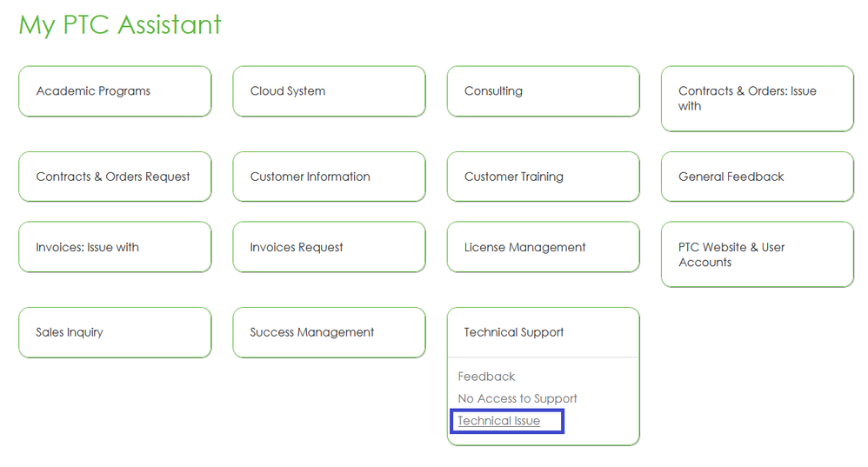The image size is (868, 467).
Task: Open the Invoices Request category
Action: (329, 247)
